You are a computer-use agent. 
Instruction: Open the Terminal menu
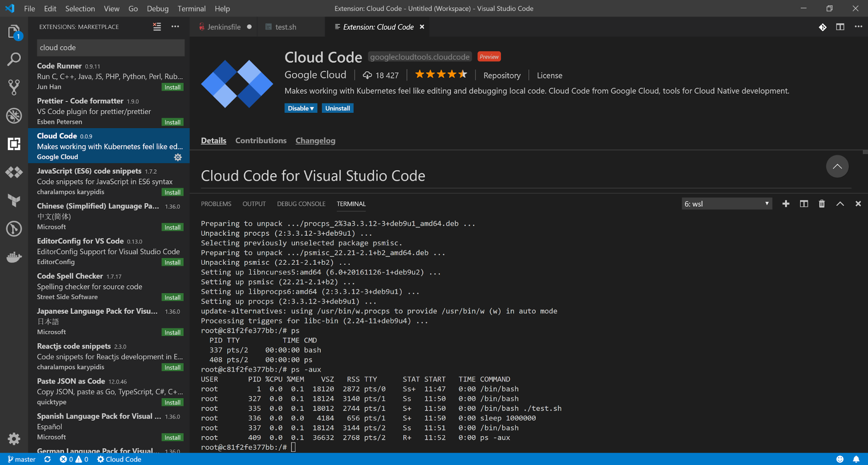point(191,8)
